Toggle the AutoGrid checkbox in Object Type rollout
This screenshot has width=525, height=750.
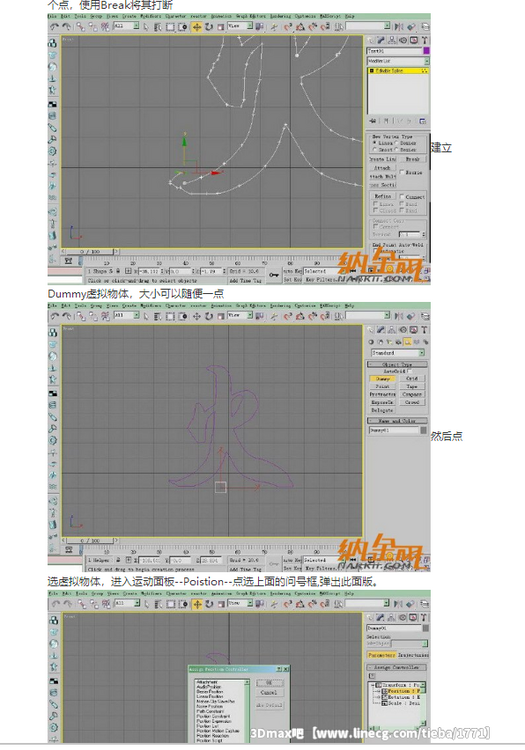tap(410, 371)
